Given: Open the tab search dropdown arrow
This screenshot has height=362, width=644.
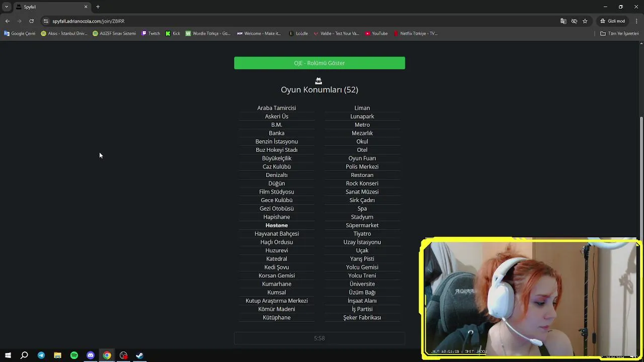Looking at the screenshot, I should pyautogui.click(x=7, y=7).
